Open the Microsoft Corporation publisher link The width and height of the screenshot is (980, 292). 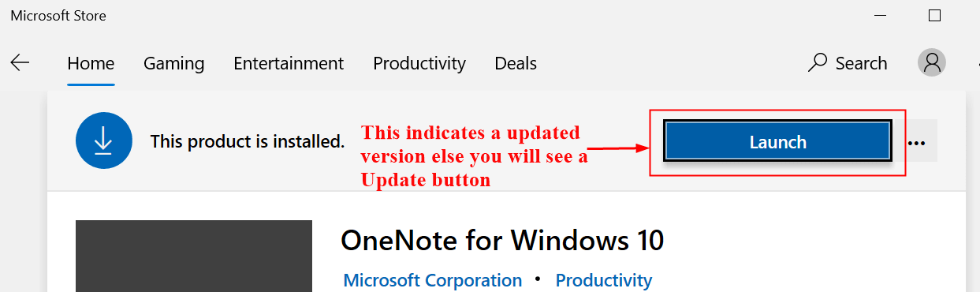pos(433,280)
